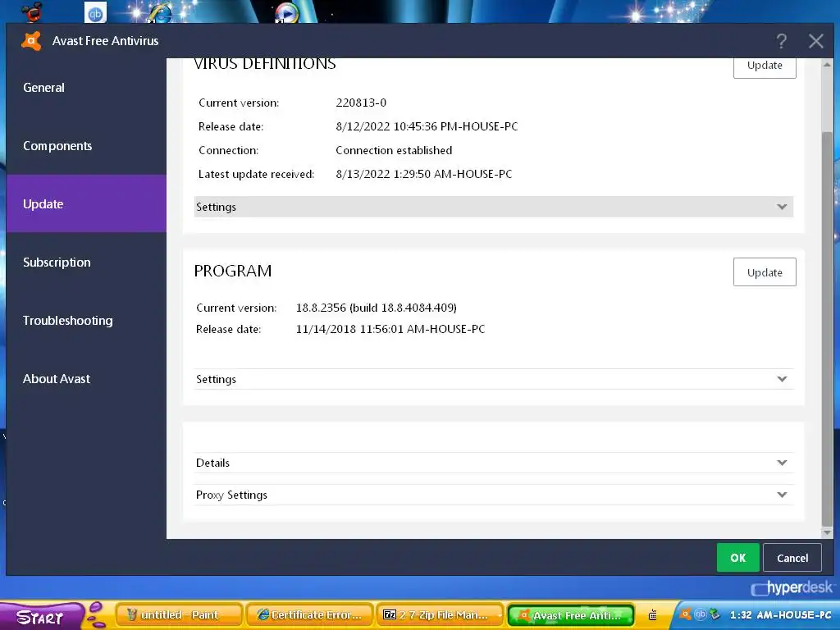Click the qBittorrent tray icon
The image size is (840, 630).
[x=700, y=614]
